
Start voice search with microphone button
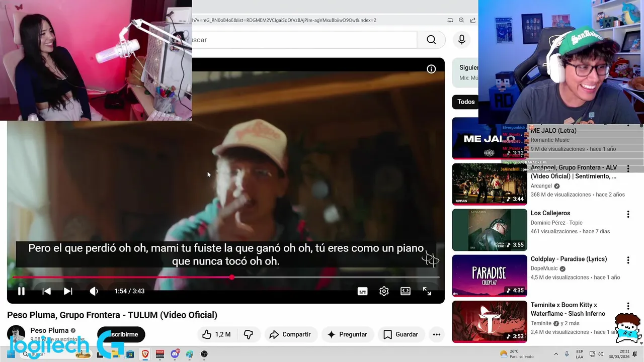tap(462, 40)
